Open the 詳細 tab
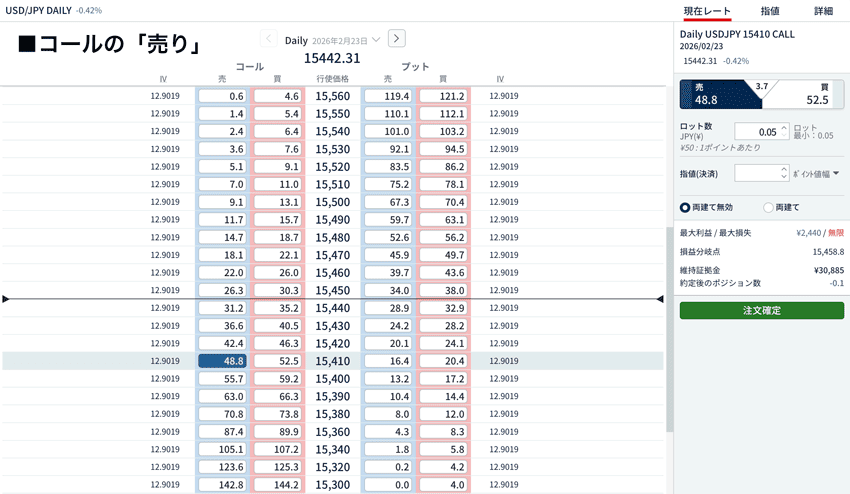850x494 pixels. click(823, 10)
